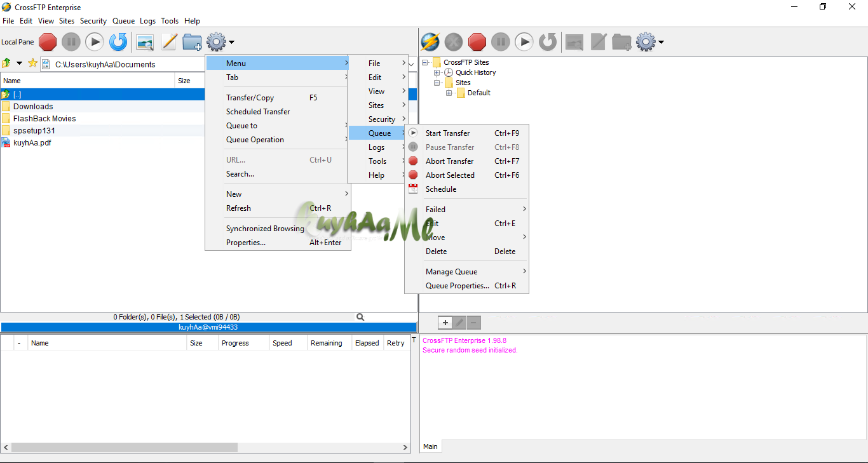
Task: Click the kuyhAa@vmi94433 blue status bar
Action: [208, 327]
